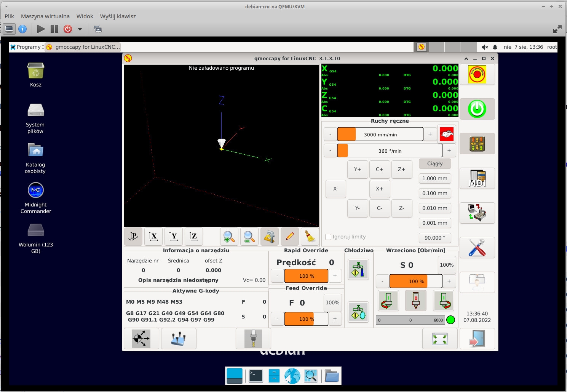Reset feed override to 100%

pyautogui.click(x=332, y=302)
